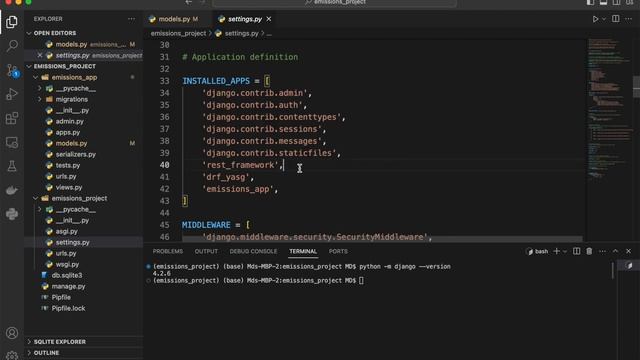Open terminal launch profile dropdown arrow
640x360 pixels.
[565, 251]
